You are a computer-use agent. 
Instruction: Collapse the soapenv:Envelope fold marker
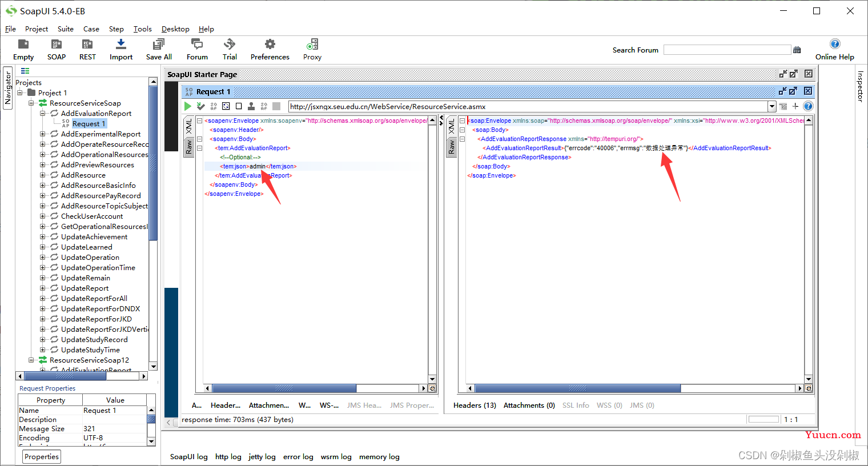click(199, 120)
